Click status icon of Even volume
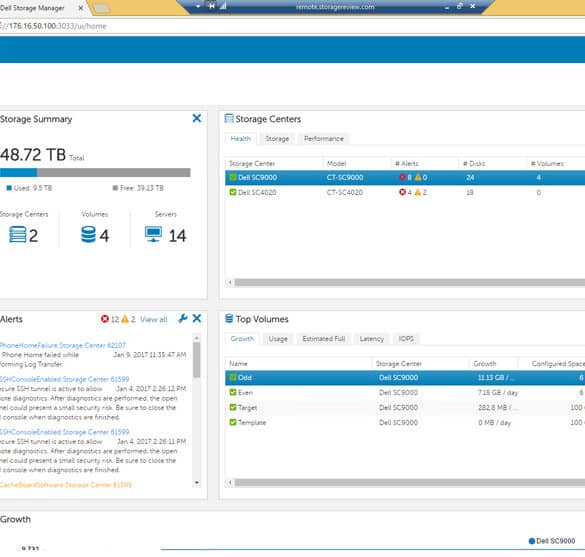Viewport: 585px width, 557px height. (233, 392)
